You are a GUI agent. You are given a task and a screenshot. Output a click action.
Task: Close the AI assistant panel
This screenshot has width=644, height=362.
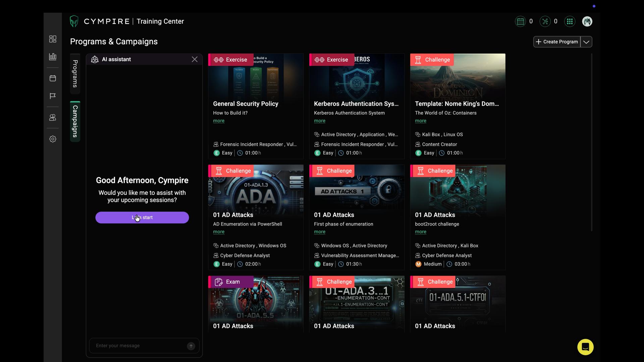[195, 59]
